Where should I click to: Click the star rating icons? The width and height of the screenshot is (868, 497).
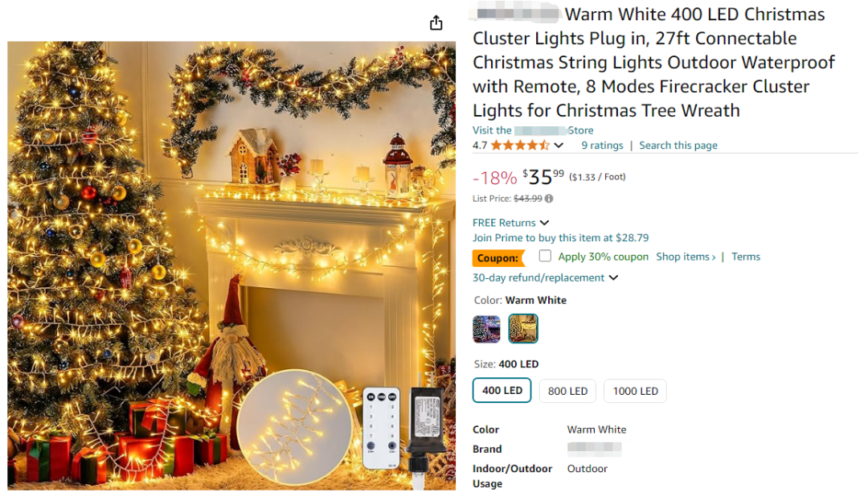520,146
